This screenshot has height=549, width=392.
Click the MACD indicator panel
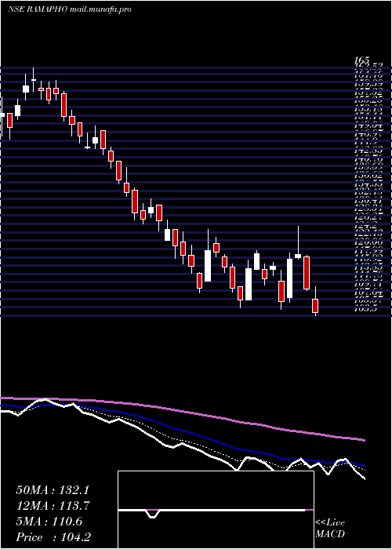[x=216, y=510]
